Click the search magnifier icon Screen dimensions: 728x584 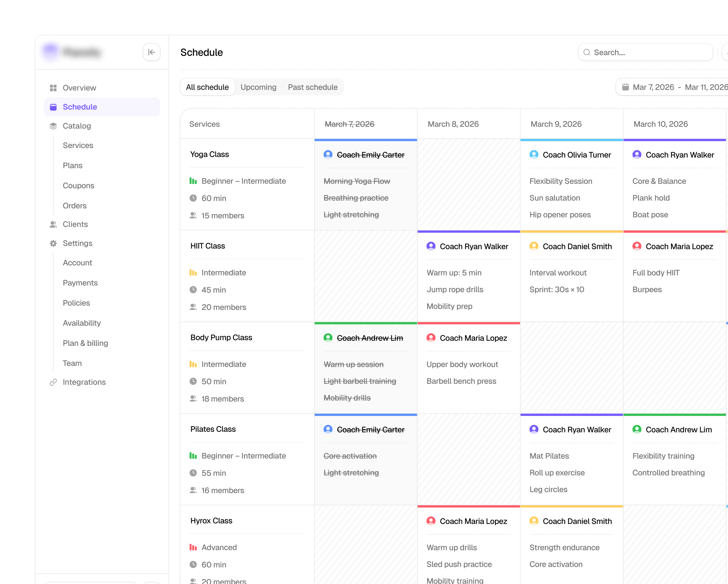(587, 52)
